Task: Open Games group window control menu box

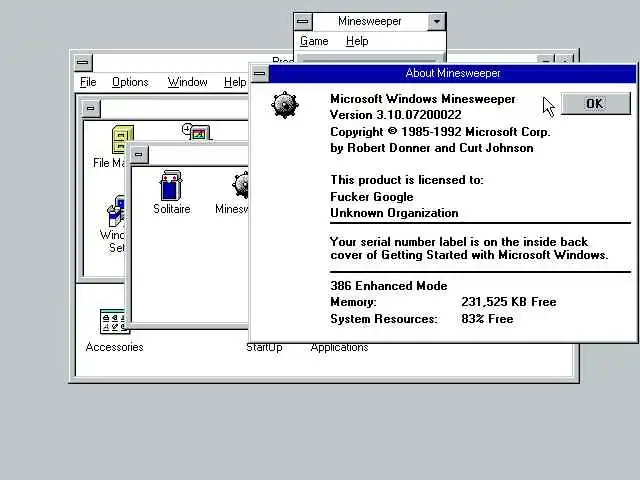Action: point(139,155)
